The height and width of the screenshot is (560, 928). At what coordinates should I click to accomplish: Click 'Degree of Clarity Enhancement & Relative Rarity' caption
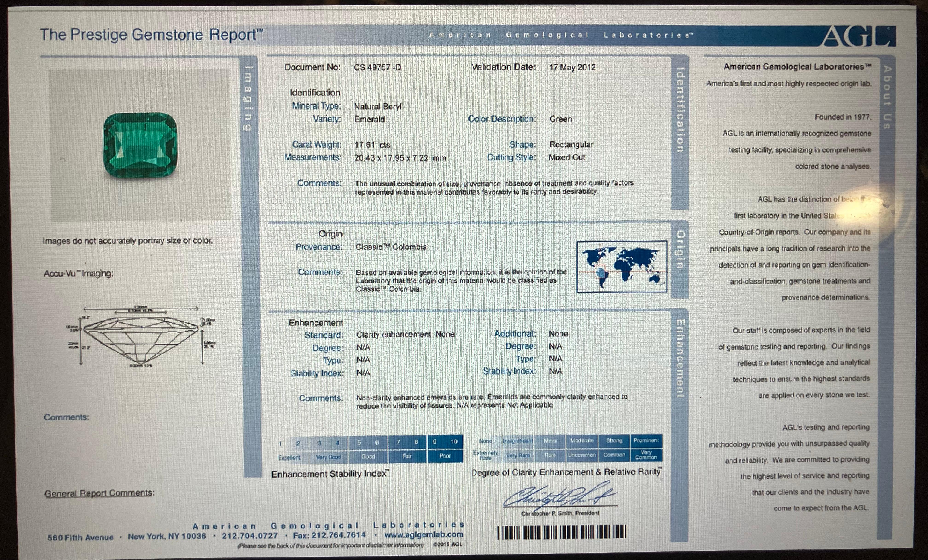[566, 472]
